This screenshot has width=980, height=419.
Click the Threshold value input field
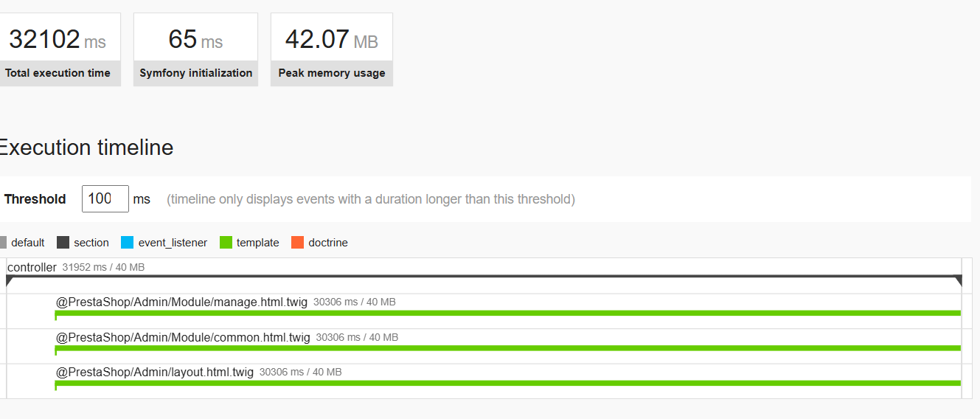(105, 199)
